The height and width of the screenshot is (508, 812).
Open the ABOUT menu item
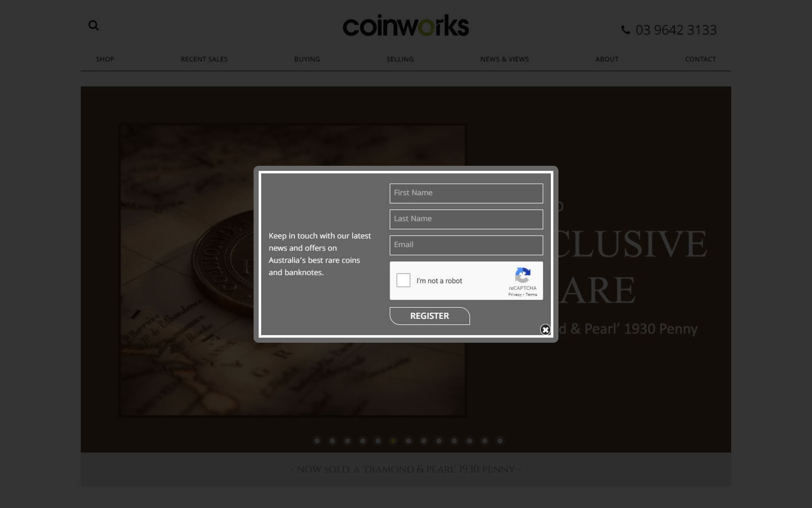(x=607, y=59)
